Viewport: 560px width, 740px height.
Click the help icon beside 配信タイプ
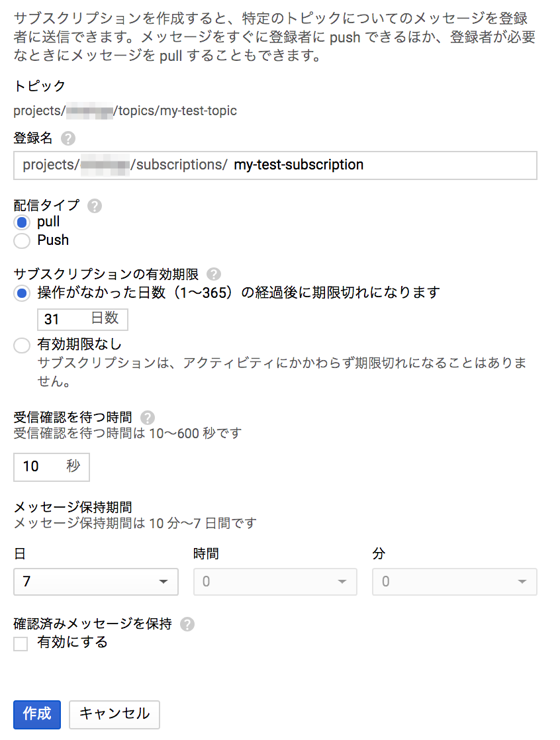click(94, 206)
